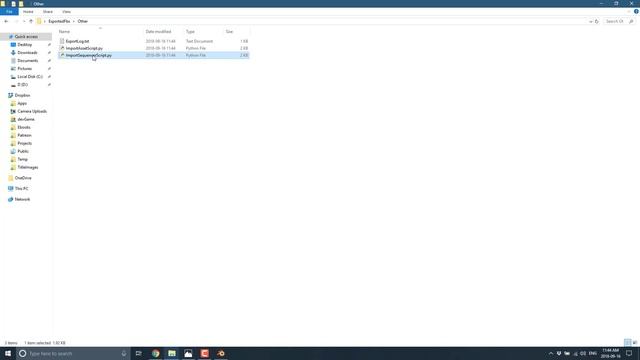
Task: Click ExportedFbx in the address breadcrumb
Action: (59, 21)
